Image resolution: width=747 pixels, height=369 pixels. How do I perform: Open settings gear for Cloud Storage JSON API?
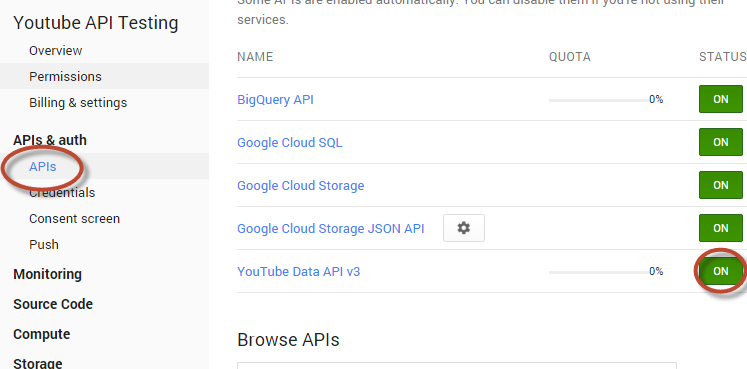pyautogui.click(x=464, y=228)
